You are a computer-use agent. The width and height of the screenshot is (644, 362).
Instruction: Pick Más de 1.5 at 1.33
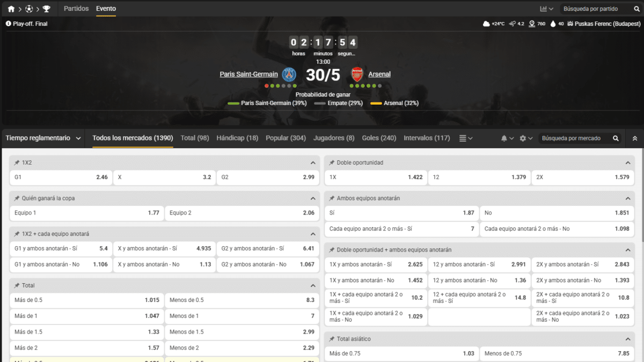coord(87,333)
